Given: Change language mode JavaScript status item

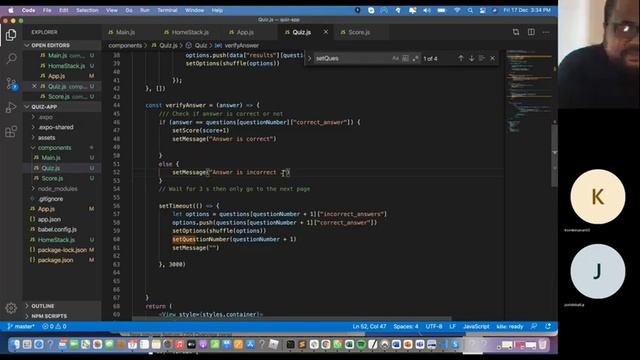Looking at the screenshot, I should (476, 327).
